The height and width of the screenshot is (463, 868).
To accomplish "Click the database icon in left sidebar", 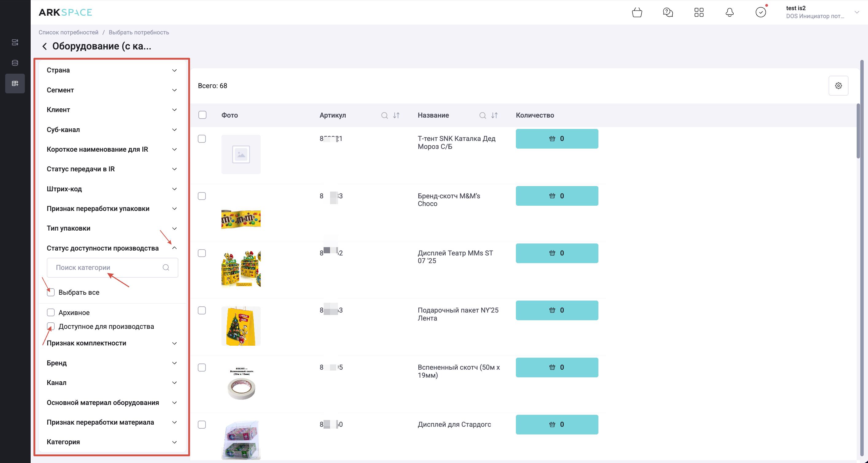I will click(x=15, y=63).
